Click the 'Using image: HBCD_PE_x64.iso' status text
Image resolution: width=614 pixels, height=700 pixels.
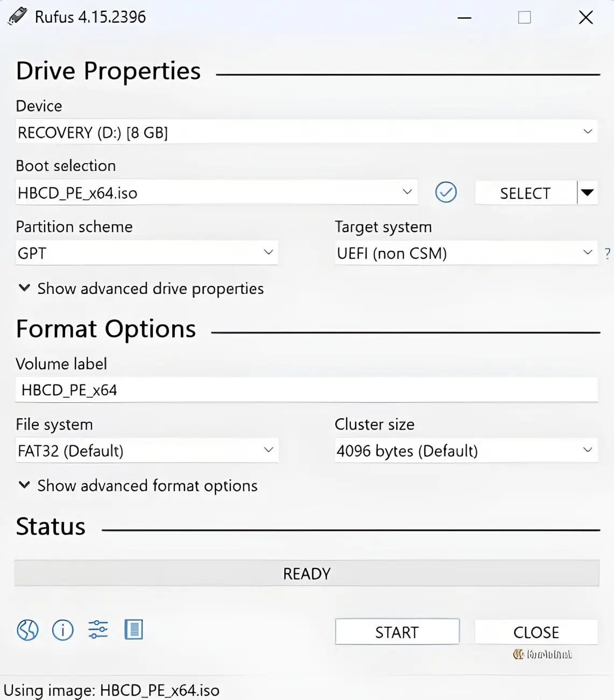click(x=111, y=690)
